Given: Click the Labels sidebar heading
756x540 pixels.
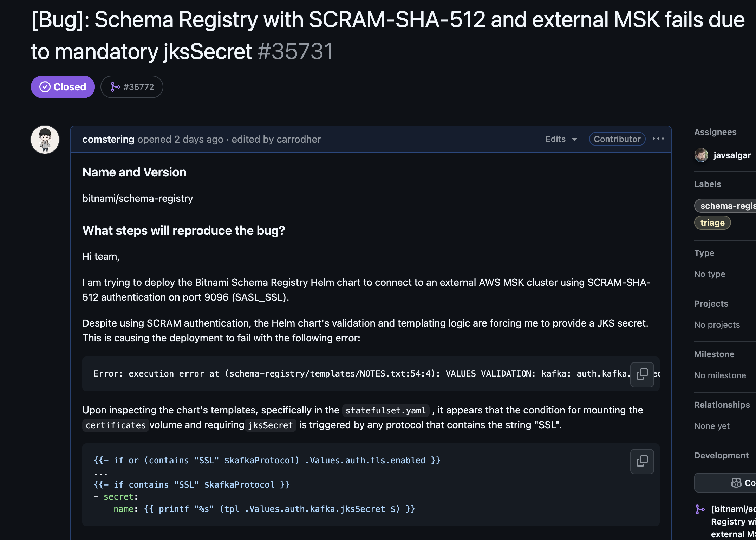Looking at the screenshot, I should pyautogui.click(x=708, y=184).
